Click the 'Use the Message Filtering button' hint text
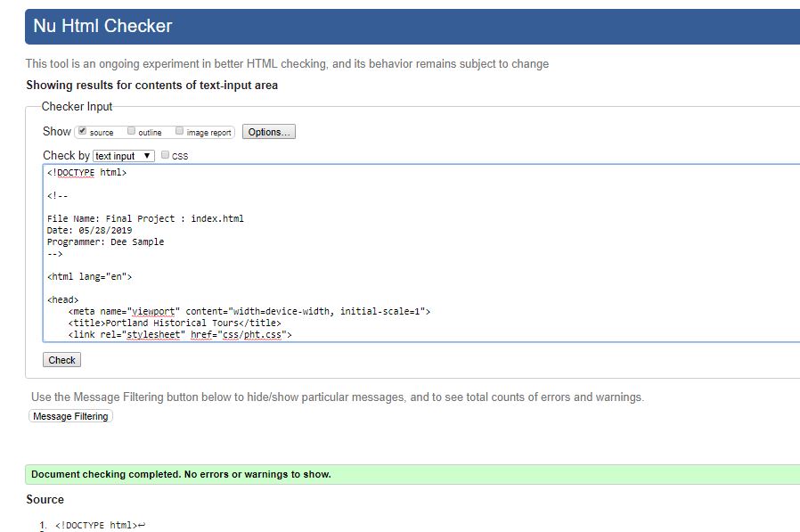The height and width of the screenshot is (532, 800). click(338, 397)
